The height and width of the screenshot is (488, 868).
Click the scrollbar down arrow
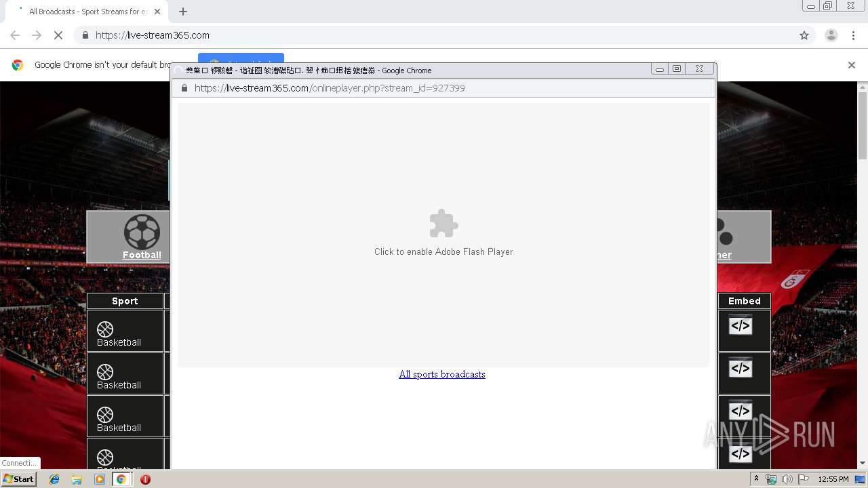point(863,464)
